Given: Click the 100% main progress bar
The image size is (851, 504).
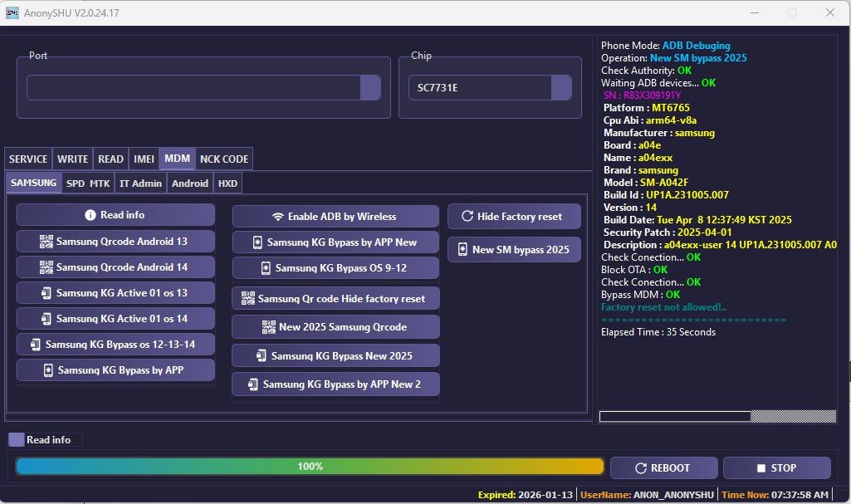Looking at the screenshot, I should click(310, 467).
